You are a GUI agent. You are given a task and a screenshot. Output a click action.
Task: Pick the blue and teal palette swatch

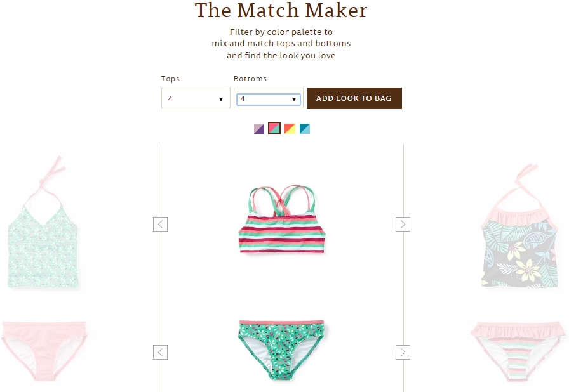pyautogui.click(x=305, y=129)
